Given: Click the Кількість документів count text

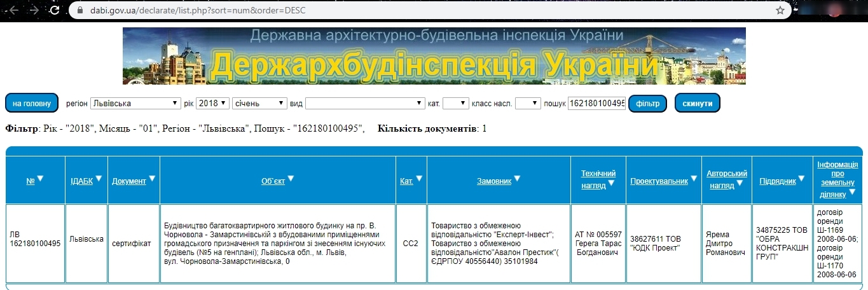Looking at the screenshot, I should pos(432,128).
